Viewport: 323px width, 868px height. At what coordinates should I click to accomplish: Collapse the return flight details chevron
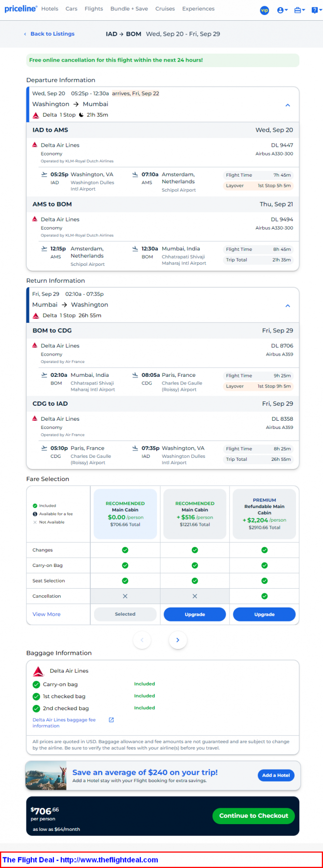pyautogui.click(x=288, y=306)
